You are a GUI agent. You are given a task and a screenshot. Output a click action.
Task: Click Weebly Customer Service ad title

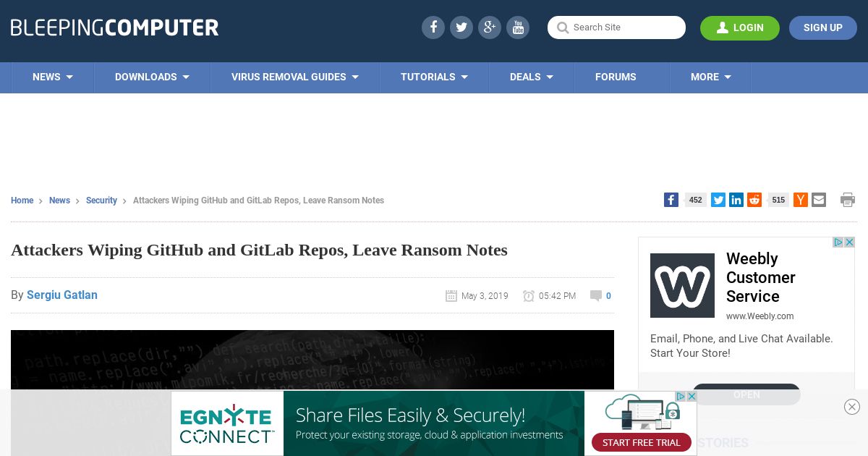[760, 277]
